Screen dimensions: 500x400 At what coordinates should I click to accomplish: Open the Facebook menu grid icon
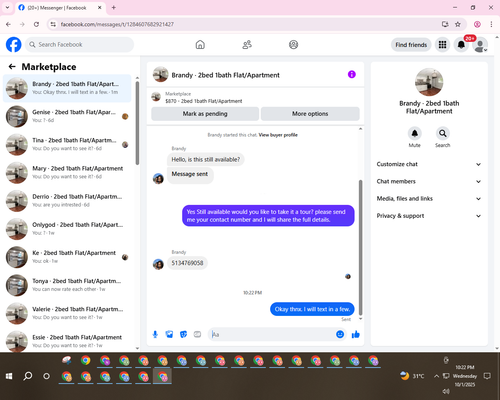(x=442, y=45)
